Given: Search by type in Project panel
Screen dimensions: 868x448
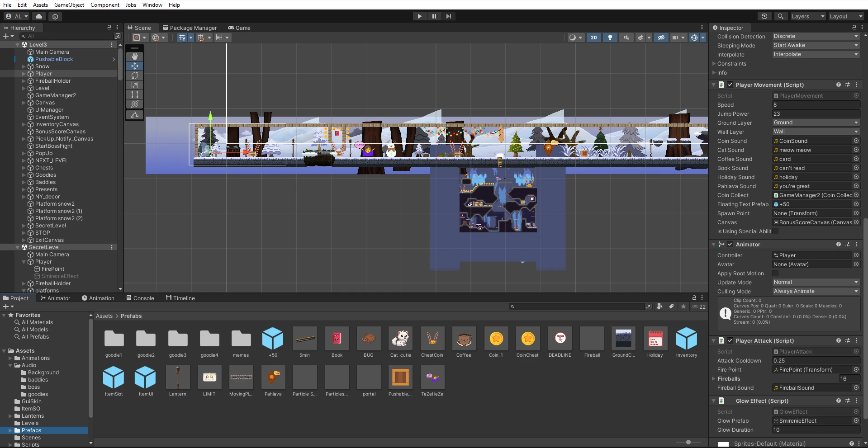Looking at the screenshot, I should (x=660, y=307).
